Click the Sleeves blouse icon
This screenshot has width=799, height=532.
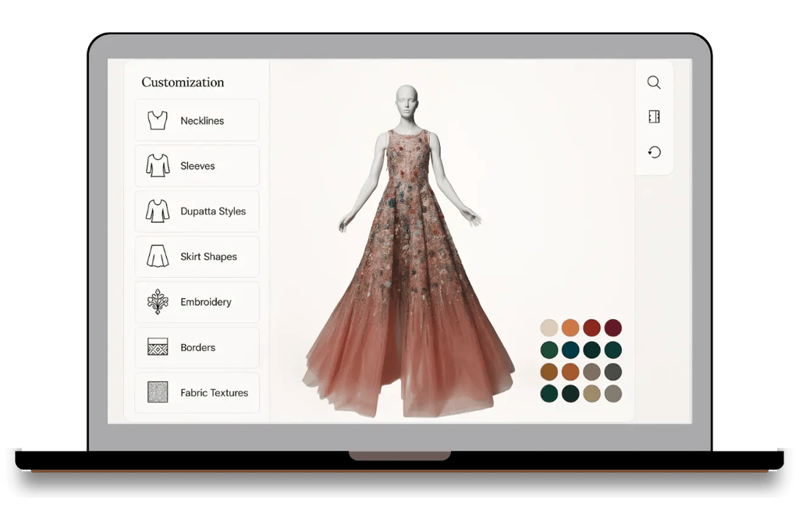coord(157,165)
